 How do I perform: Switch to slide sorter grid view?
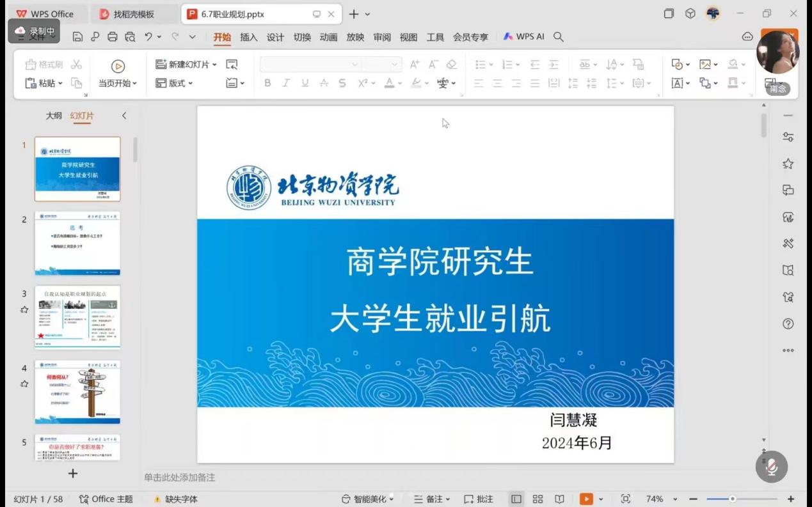coord(538,499)
